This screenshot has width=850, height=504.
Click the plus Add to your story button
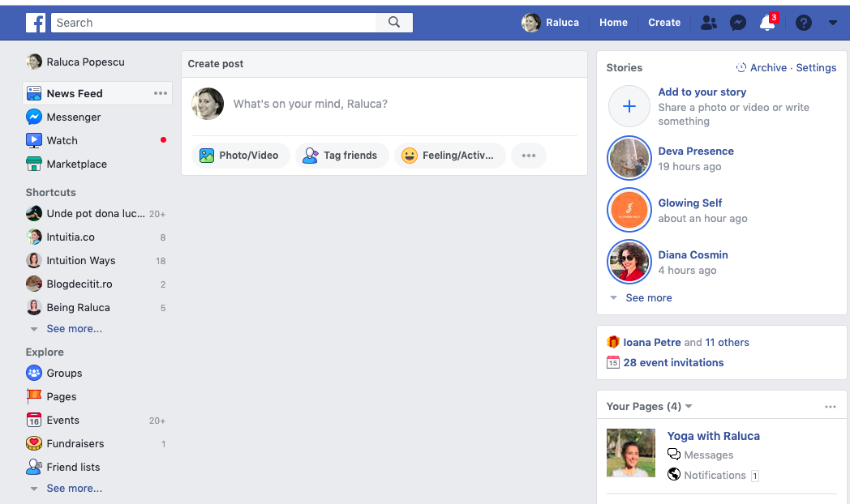point(629,106)
